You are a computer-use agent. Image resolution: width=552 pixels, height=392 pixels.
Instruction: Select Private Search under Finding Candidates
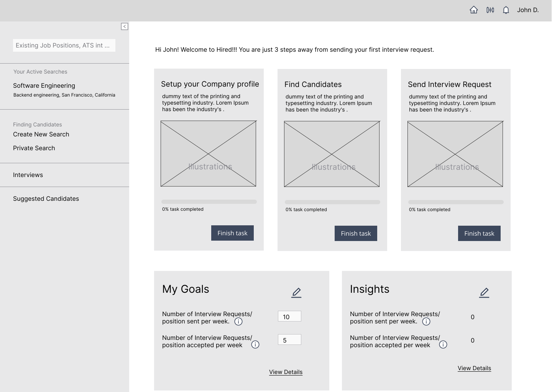[x=34, y=148]
